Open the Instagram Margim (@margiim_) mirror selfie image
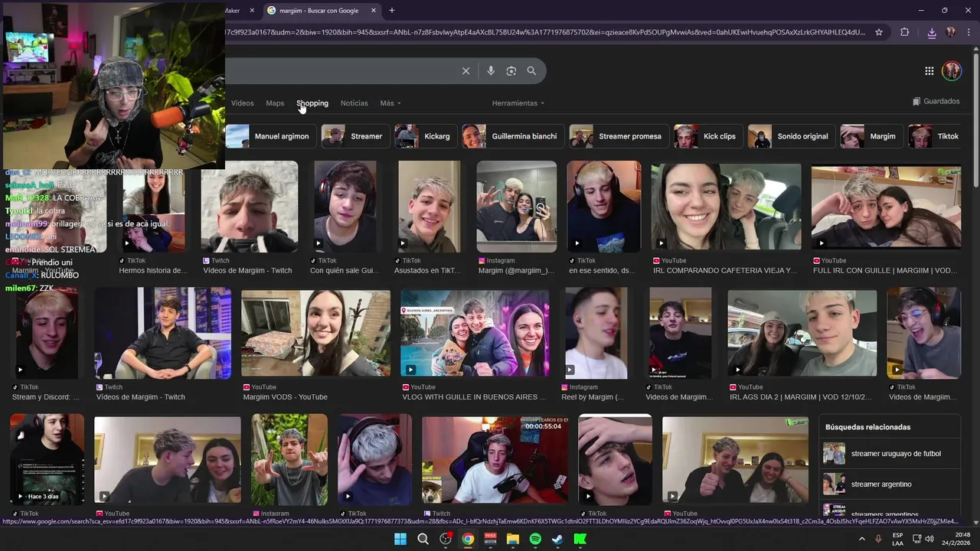 (x=517, y=207)
